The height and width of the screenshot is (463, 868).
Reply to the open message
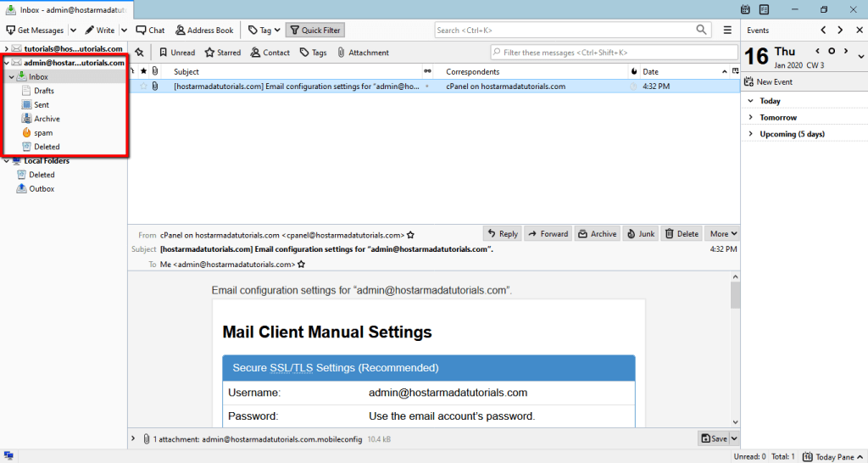coord(502,234)
